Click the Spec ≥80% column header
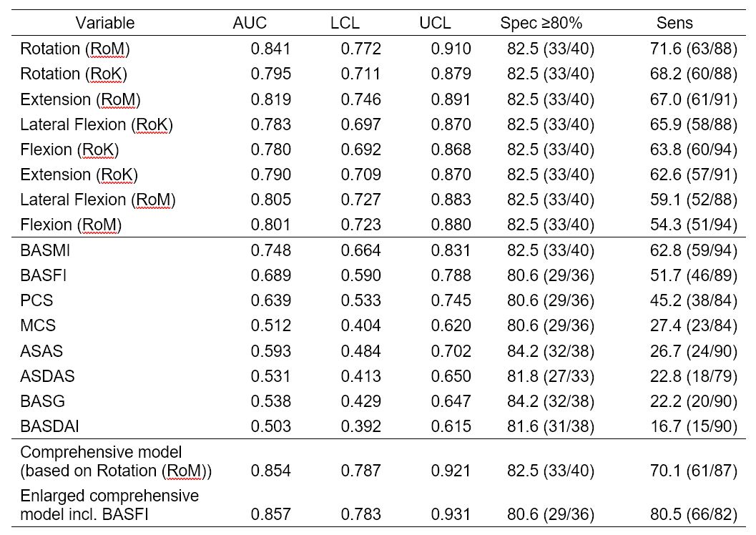 point(541,23)
